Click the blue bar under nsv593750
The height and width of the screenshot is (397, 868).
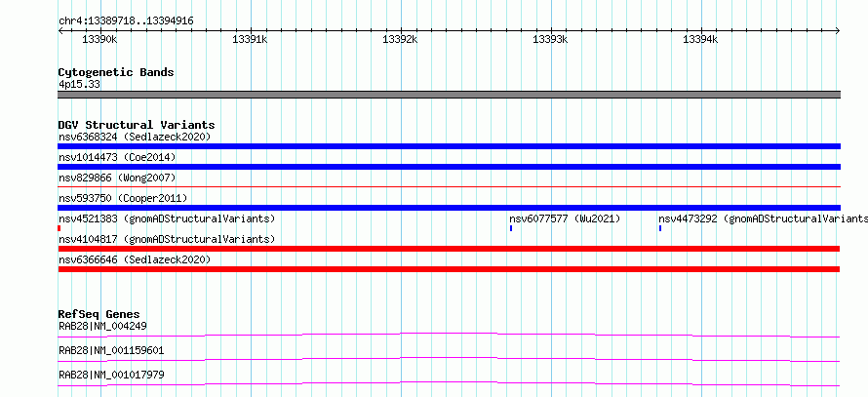pos(449,208)
